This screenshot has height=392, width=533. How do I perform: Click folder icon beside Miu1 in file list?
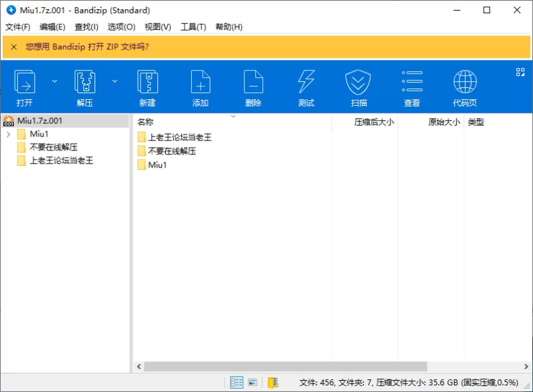point(142,165)
